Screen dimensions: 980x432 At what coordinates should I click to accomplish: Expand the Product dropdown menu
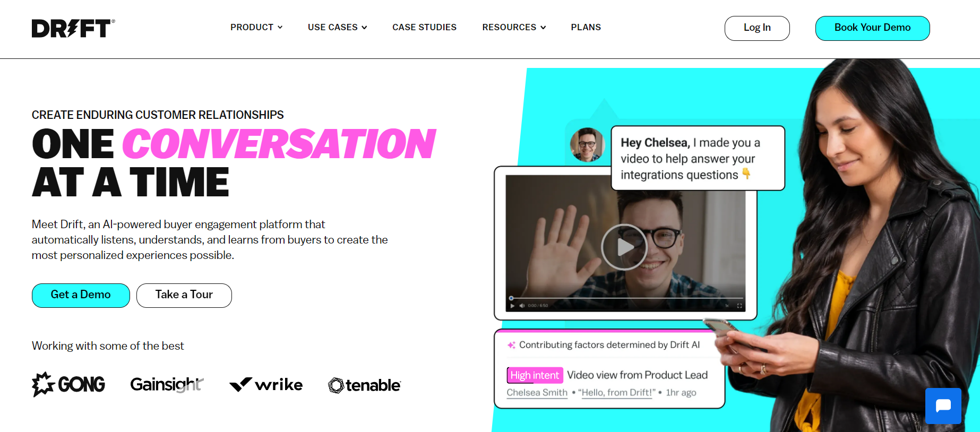tap(256, 27)
